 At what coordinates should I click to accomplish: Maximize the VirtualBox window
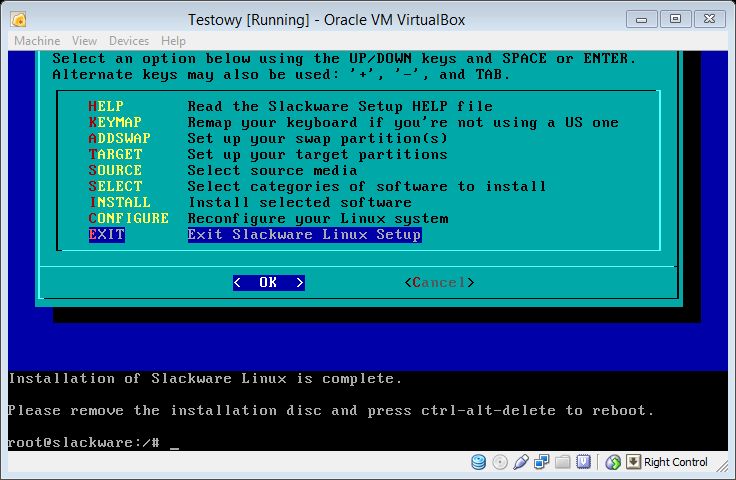click(x=675, y=19)
